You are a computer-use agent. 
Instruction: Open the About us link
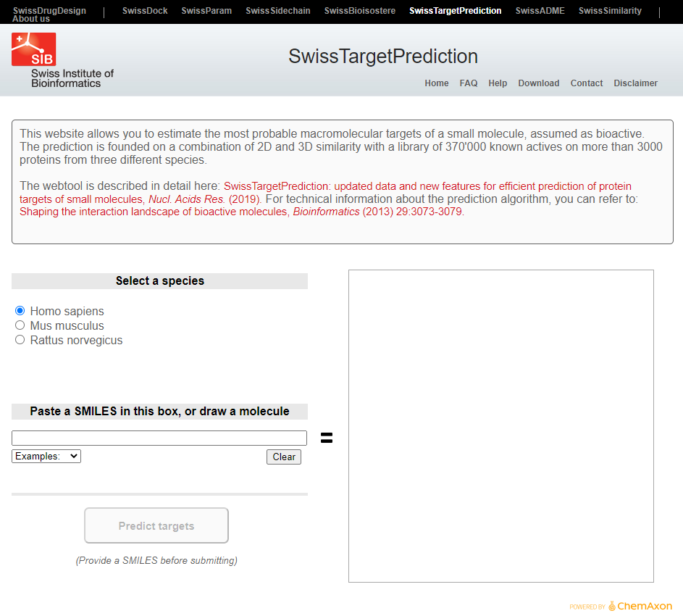(x=31, y=19)
